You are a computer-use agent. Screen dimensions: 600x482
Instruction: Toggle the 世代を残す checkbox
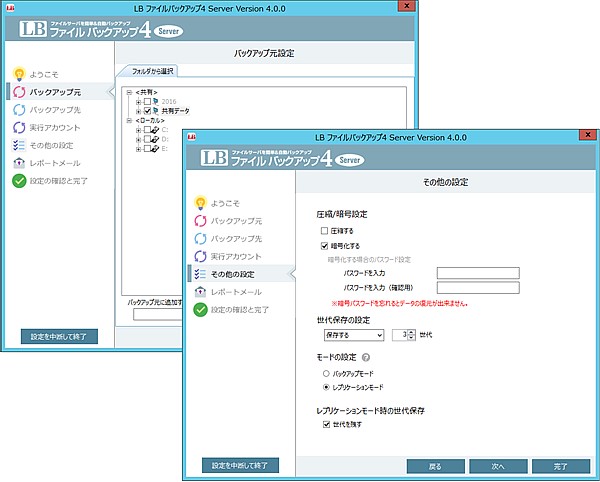(325, 425)
